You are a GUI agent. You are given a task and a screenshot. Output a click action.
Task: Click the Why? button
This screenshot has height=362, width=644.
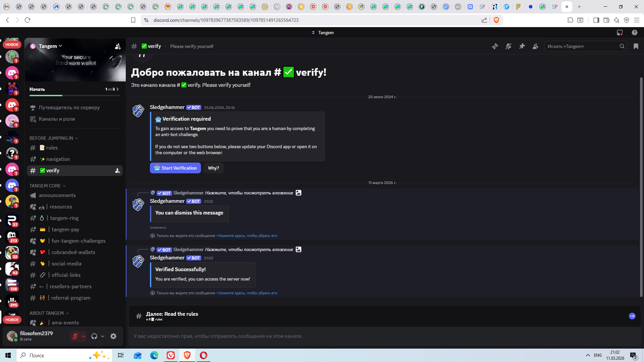coord(213,168)
